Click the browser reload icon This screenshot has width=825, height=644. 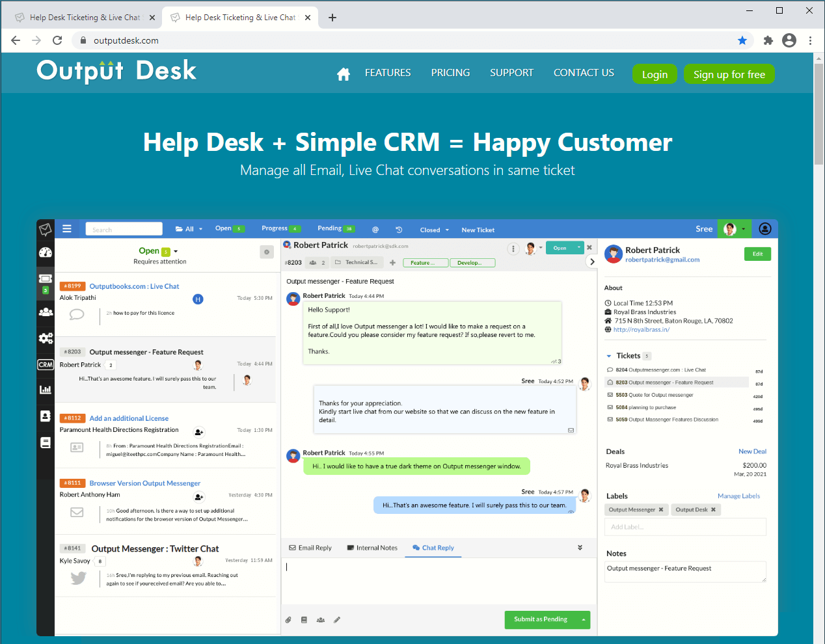click(x=57, y=40)
